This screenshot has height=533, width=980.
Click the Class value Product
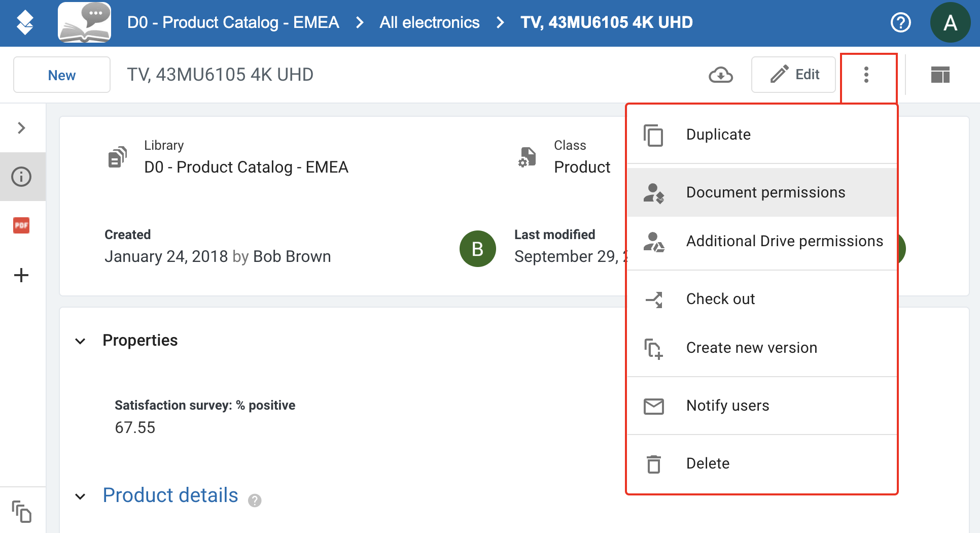[582, 167]
